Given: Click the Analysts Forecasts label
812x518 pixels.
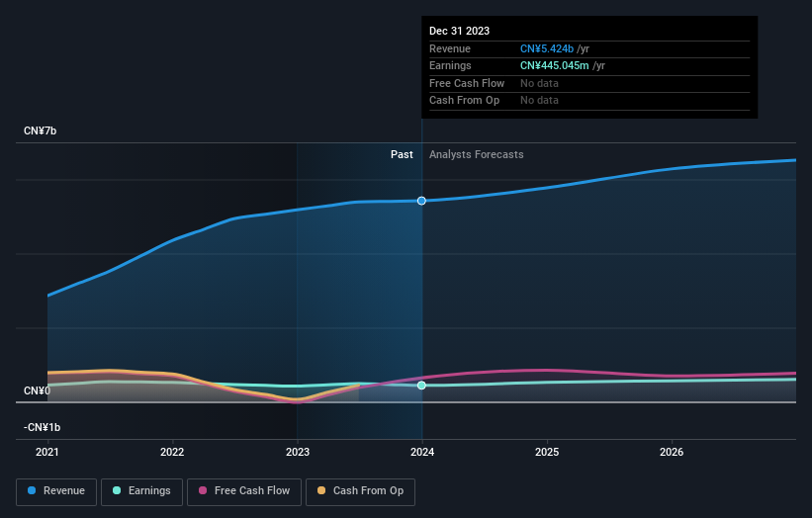Looking at the screenshot, I should pos(477,155).
